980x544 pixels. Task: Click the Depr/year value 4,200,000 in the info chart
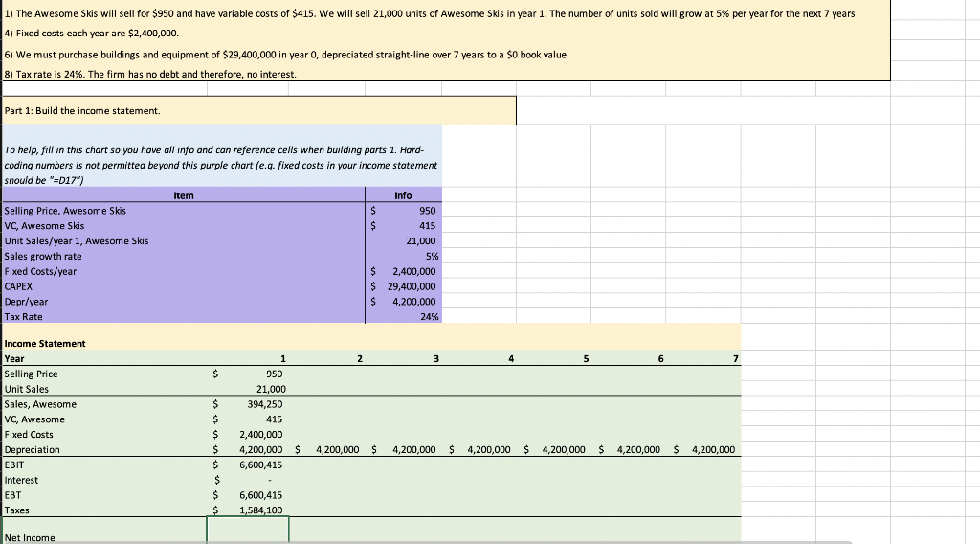click(x=403, y=302)
